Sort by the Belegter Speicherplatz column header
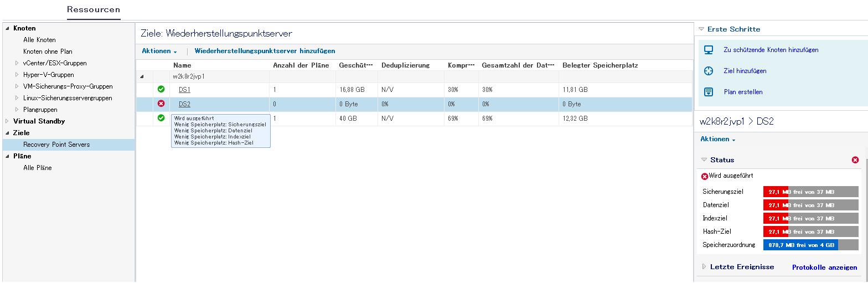This screenshot has width=868, height=283. pos(600,65)
